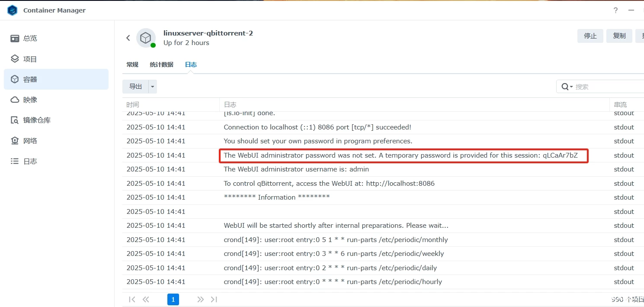Screen dimensions: 644x307
Task: Click the 日志 column header
Action: pos(414,105)
